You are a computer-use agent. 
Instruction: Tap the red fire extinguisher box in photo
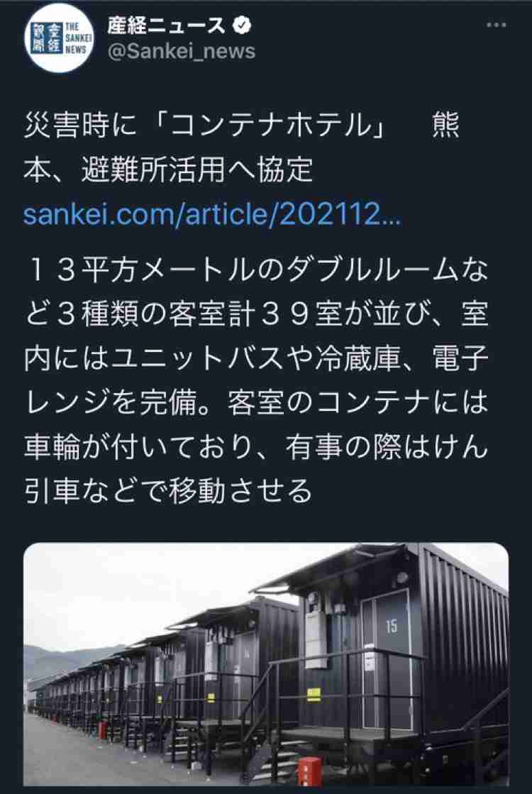click(x=309, y=771)
